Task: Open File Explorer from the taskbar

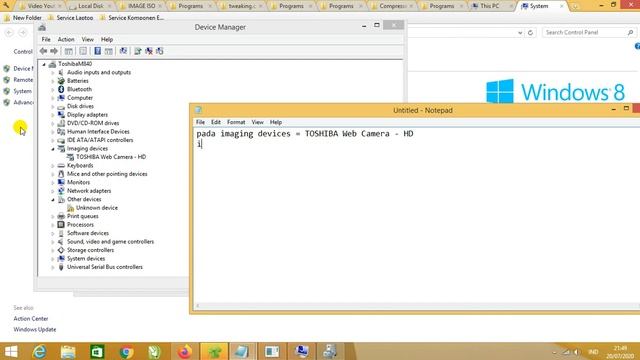Action: 68,351
